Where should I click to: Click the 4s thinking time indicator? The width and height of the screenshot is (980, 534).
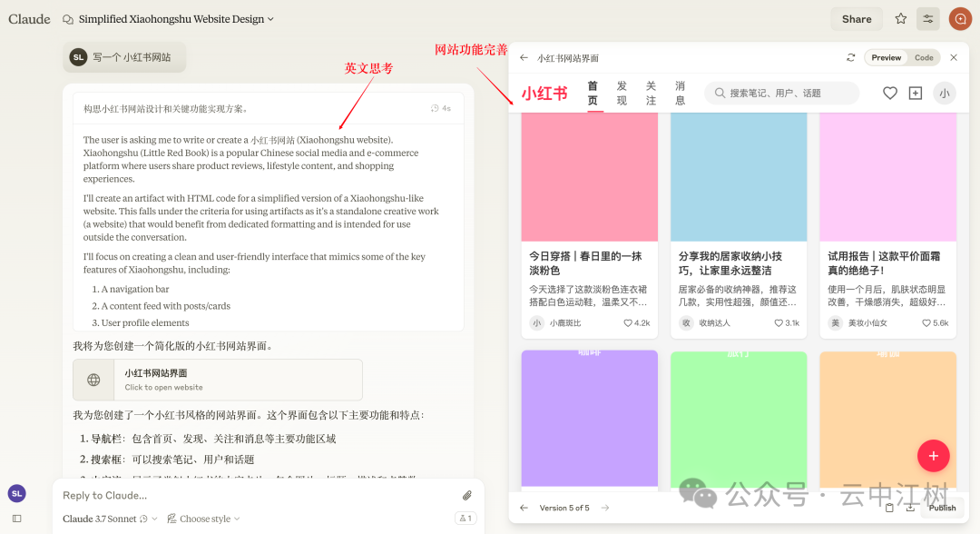tap(441, 108)
